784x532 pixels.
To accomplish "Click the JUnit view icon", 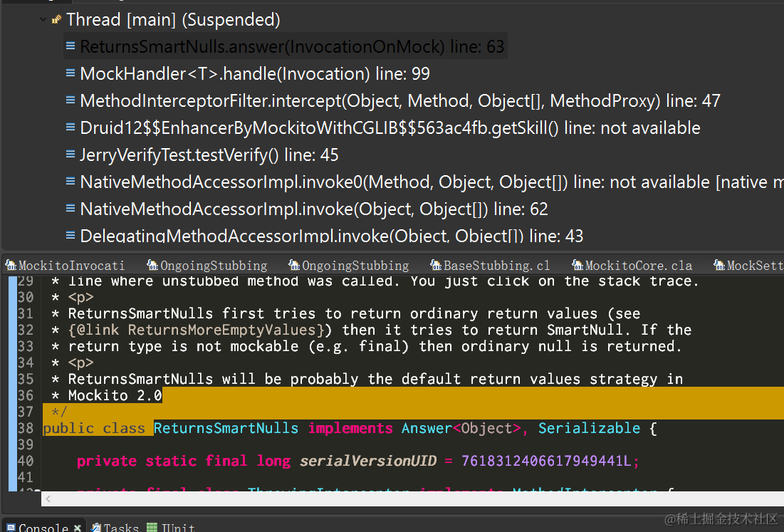I will [x=152, y=528].
